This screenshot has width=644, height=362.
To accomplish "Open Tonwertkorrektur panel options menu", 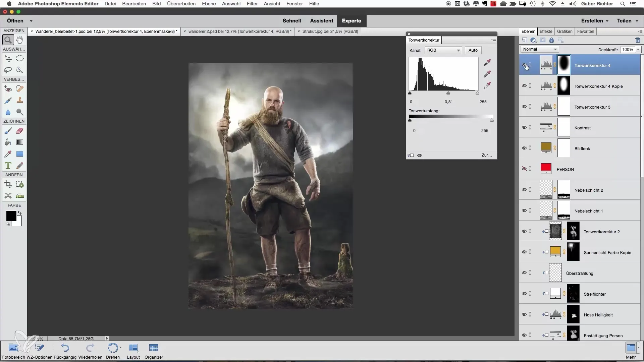I will 493,40.
